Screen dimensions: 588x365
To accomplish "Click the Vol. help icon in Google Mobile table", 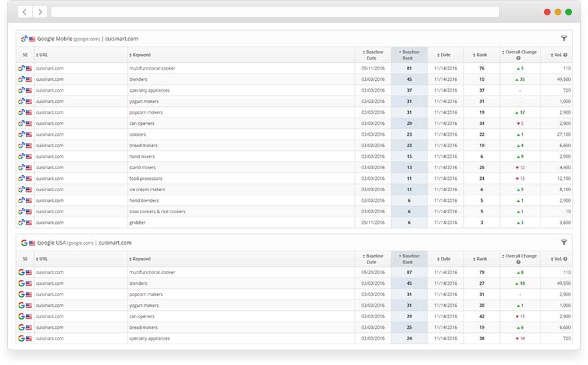I will 565,55.
